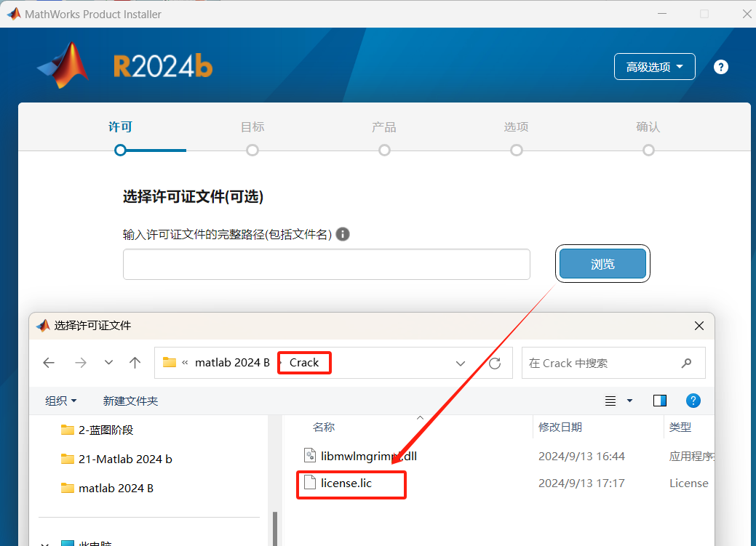756x546 pixels.
Task: Sort by 名称 column header
Action: tap(324, 427)
